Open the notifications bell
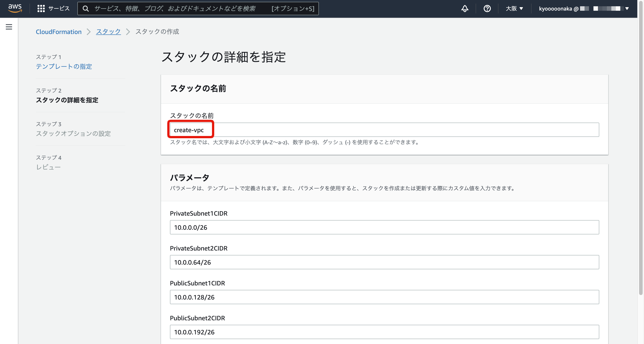Image resolution: width=644 pixels, height=344 pixels. 465,8
